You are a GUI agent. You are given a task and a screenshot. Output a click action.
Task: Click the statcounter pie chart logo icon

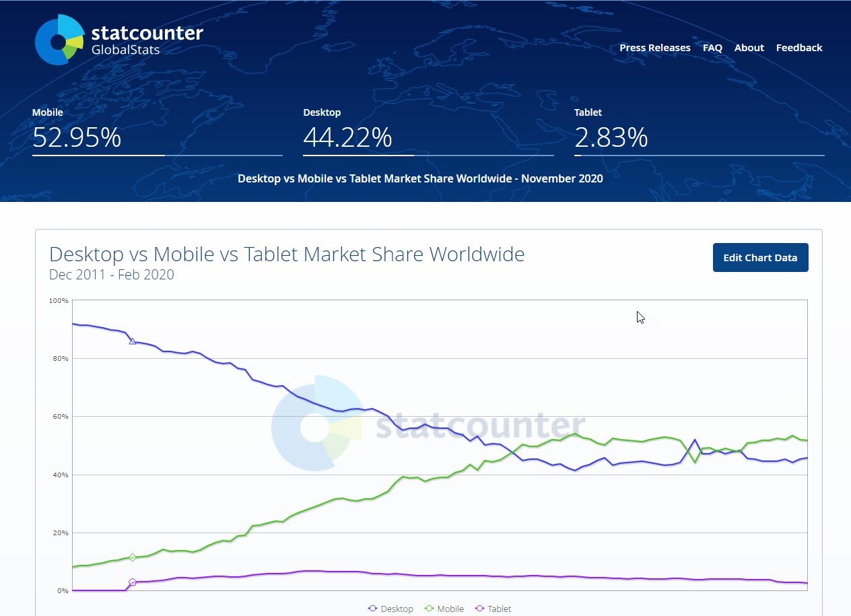pyautogui.click(x=59, y=40)
